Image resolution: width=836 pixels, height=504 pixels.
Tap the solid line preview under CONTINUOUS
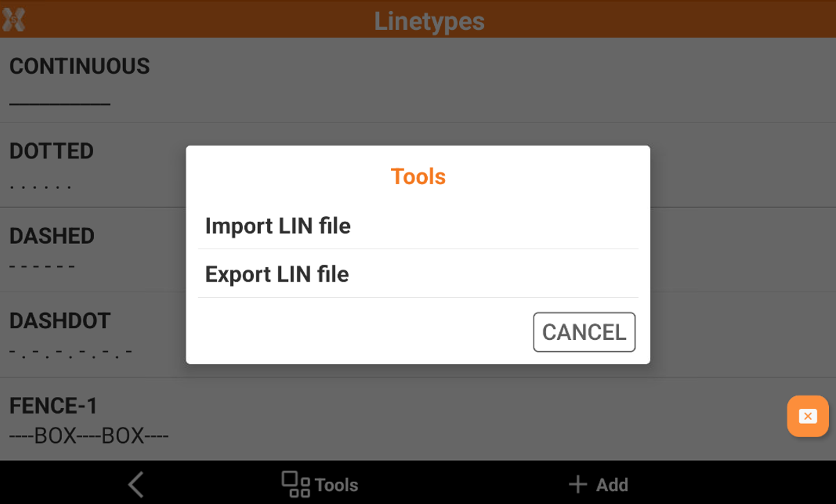(60, 104)
